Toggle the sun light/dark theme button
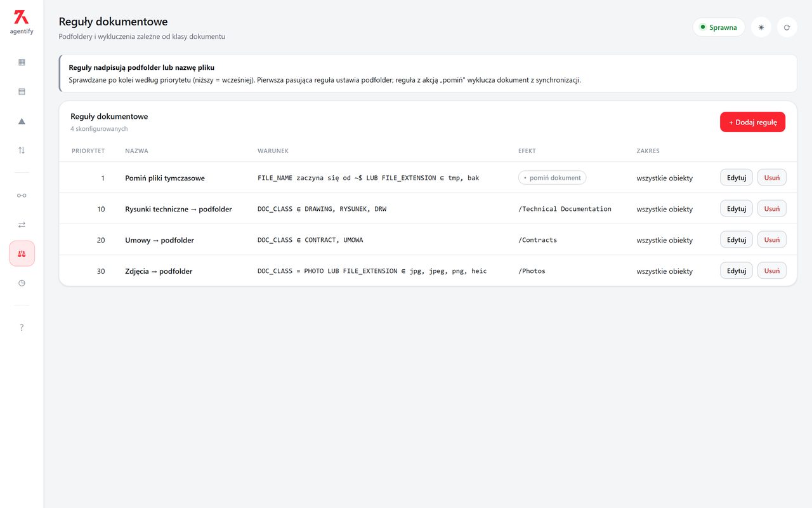812x508 pixels. point(761,27)
